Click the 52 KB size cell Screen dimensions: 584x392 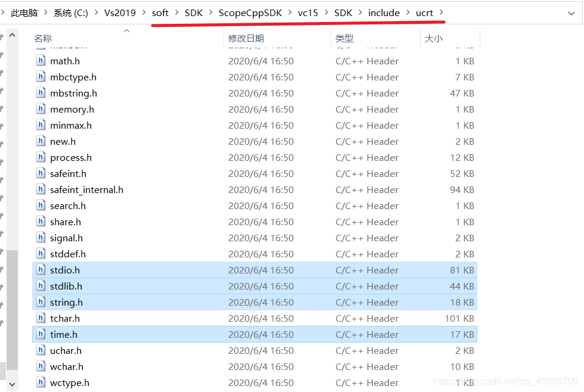(462, 173)
